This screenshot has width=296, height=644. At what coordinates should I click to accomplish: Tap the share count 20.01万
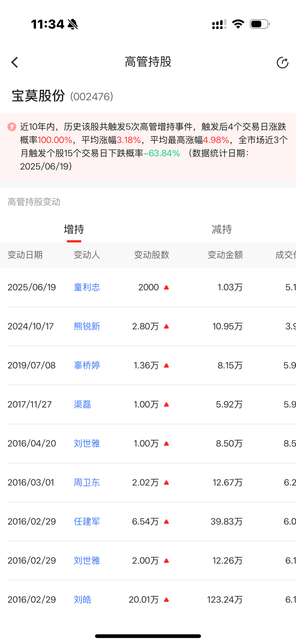[x=144, y=600]
